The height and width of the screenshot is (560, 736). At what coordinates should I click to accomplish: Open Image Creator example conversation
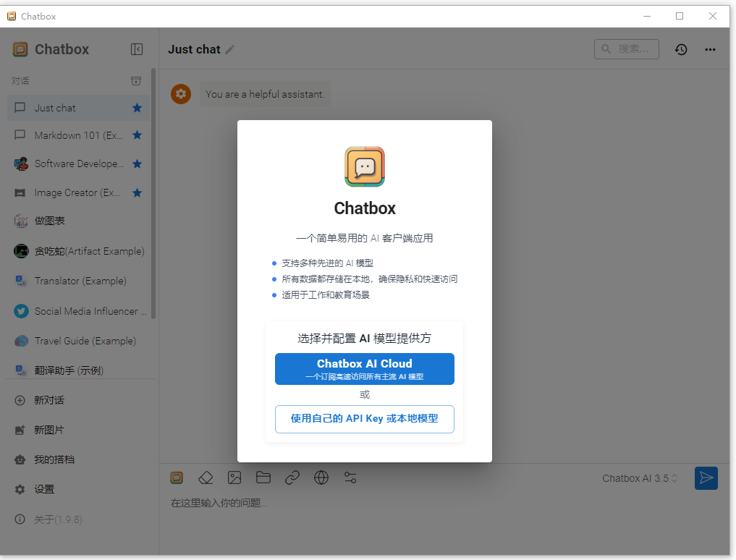click(78, 193)
